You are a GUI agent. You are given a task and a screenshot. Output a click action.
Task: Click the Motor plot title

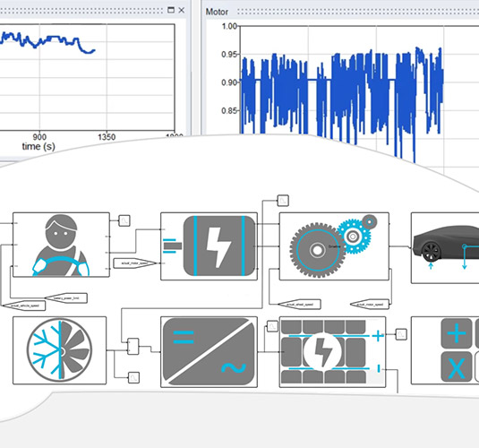[217, 12]
